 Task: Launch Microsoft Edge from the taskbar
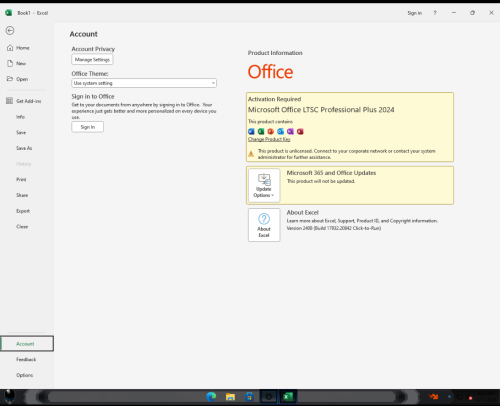[x=211, y=397]
